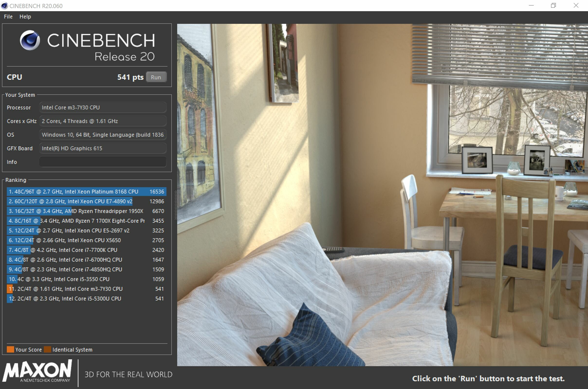
Task: Click the status message about Run button
Action: [x=488, y=379]
